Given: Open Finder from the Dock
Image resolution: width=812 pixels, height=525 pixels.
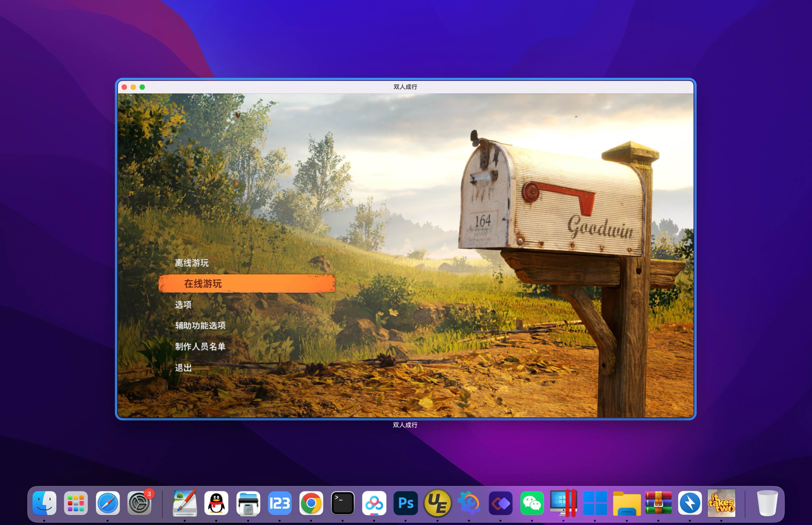Looking at the screenshot, I should (44, 503).
